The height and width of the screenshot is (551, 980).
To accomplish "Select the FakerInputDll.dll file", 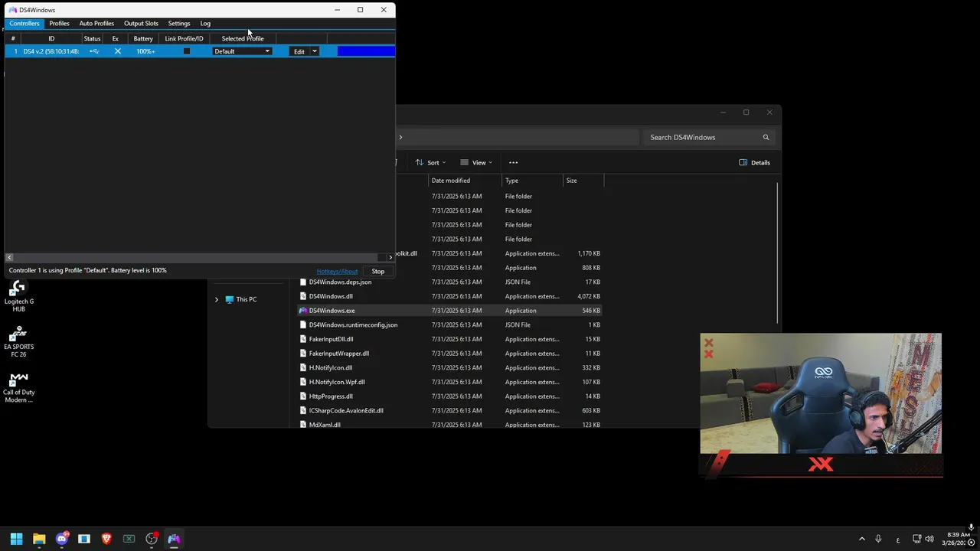I will [449, 339].
